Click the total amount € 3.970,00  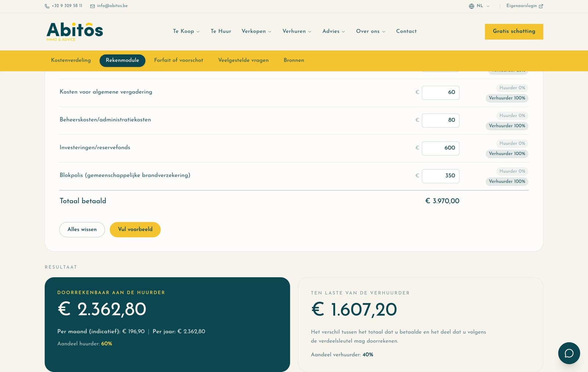pyautogui.click(x=442, y=201)
